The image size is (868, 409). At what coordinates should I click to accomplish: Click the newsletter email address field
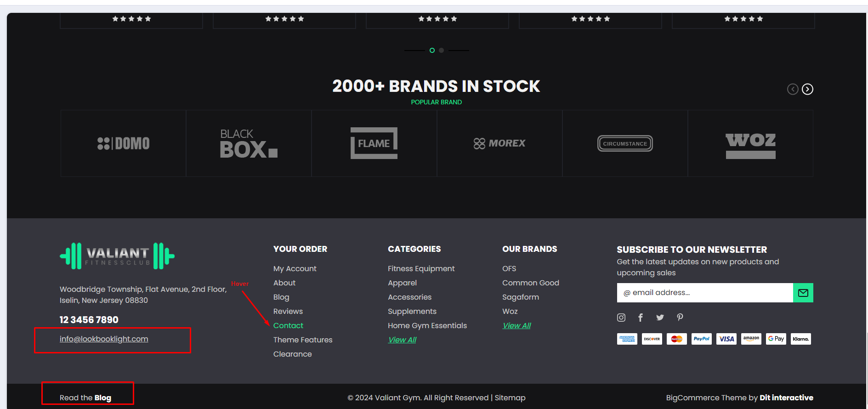click(x=705, y=293)
